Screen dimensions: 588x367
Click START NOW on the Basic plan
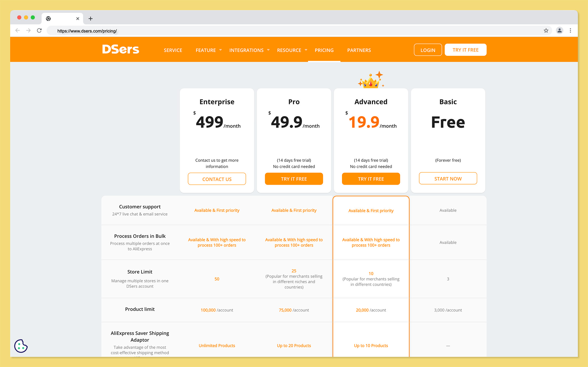448,178
